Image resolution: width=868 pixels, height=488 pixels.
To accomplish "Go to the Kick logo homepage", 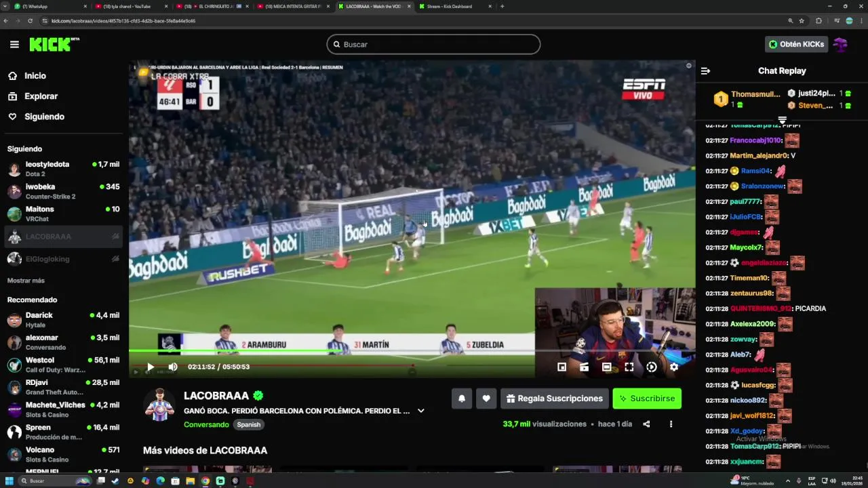I will 54,44.
